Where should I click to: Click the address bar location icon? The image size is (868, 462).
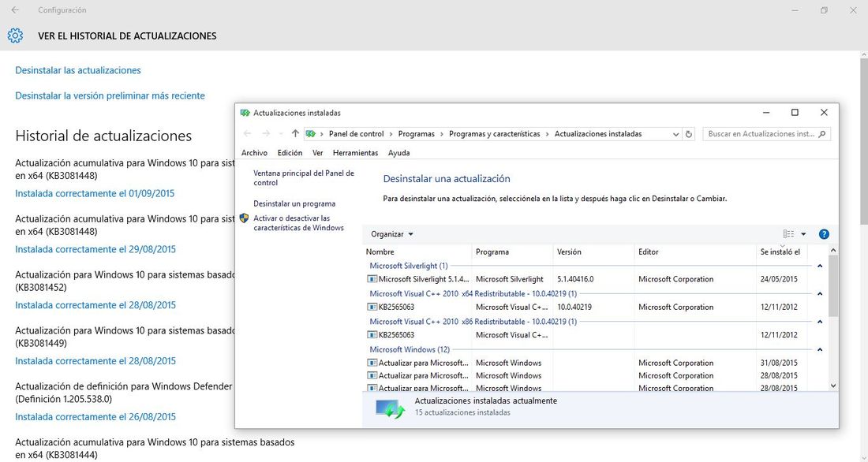pos(311,134)
